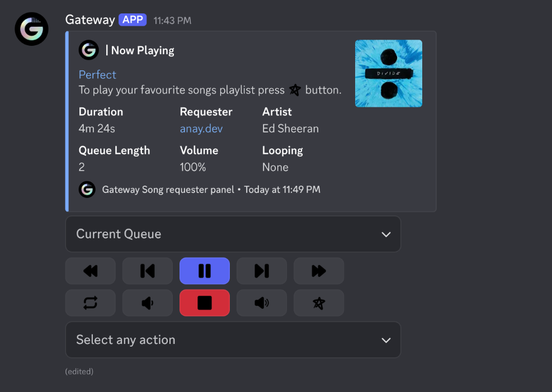Fast forward the current song

[318, 271]
